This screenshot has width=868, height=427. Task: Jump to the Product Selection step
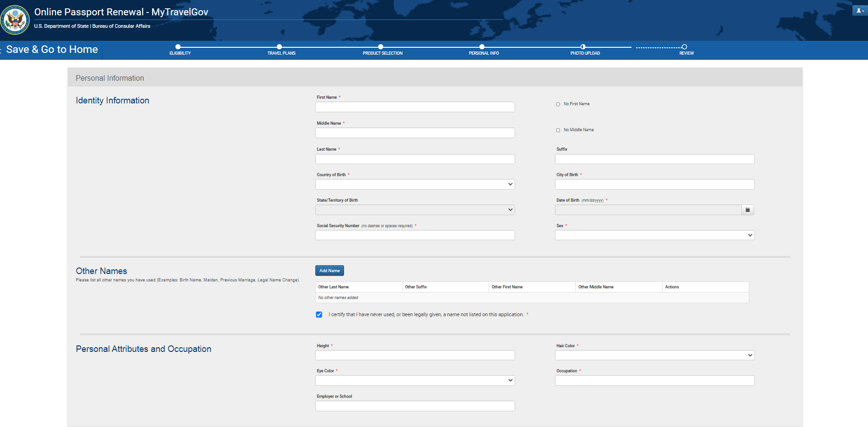(x=381, y=47)
